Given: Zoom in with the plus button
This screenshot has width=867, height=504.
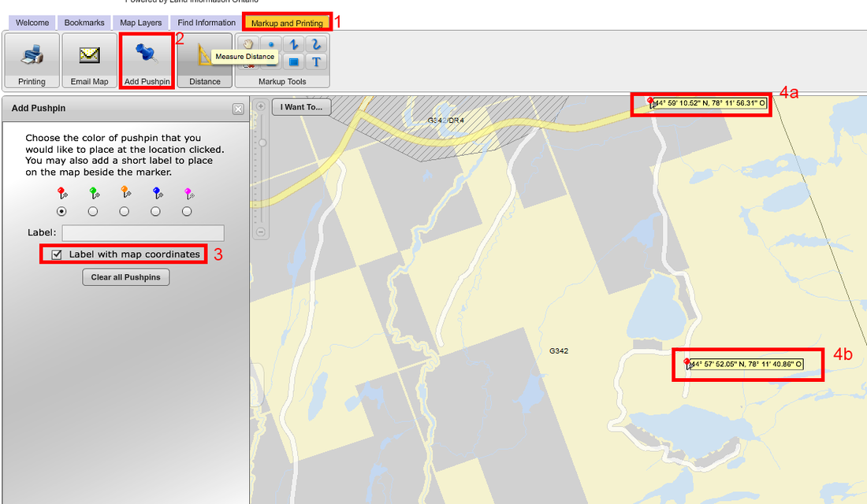Looking at the screenshot, I should tap(261, 106).
